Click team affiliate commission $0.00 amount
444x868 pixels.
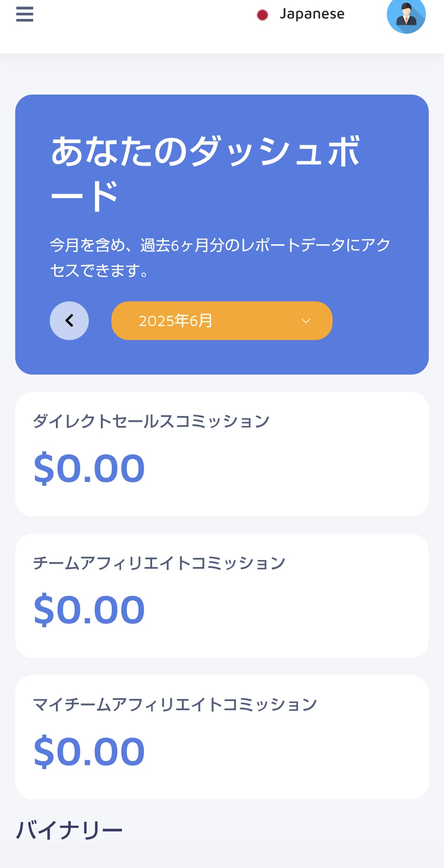(89, 610)
